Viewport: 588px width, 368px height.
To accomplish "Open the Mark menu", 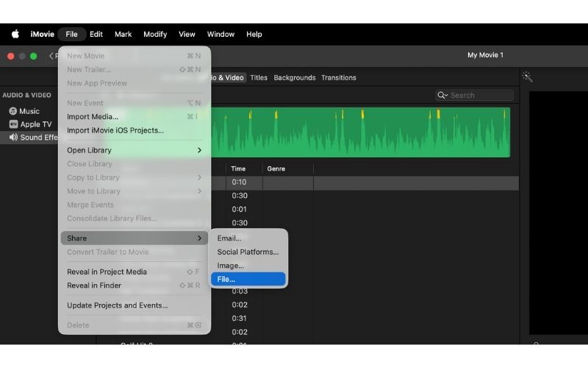I will click(x=123, y=34).
